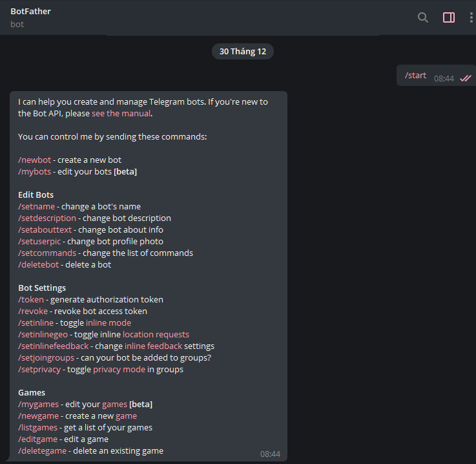This screenshot has height=464, width=476.
Task: Open the "see the manual" link
Action: coord(121,113)
